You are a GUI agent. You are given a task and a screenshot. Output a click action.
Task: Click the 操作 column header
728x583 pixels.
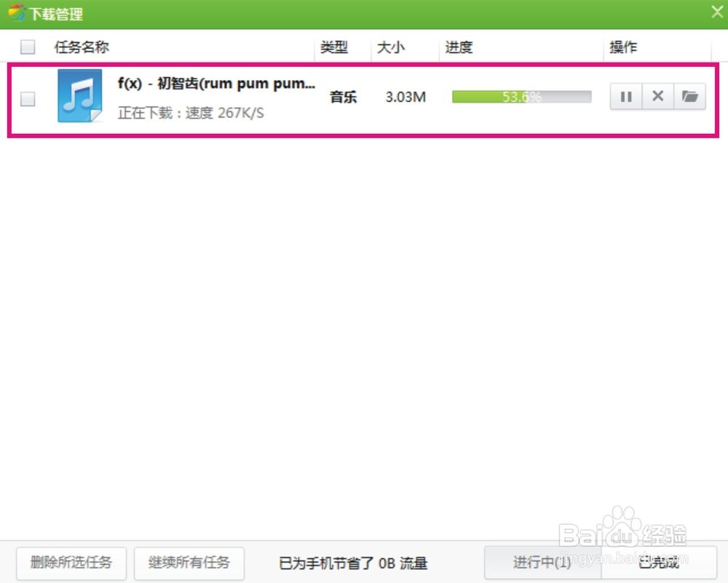[x=623, y=47]
